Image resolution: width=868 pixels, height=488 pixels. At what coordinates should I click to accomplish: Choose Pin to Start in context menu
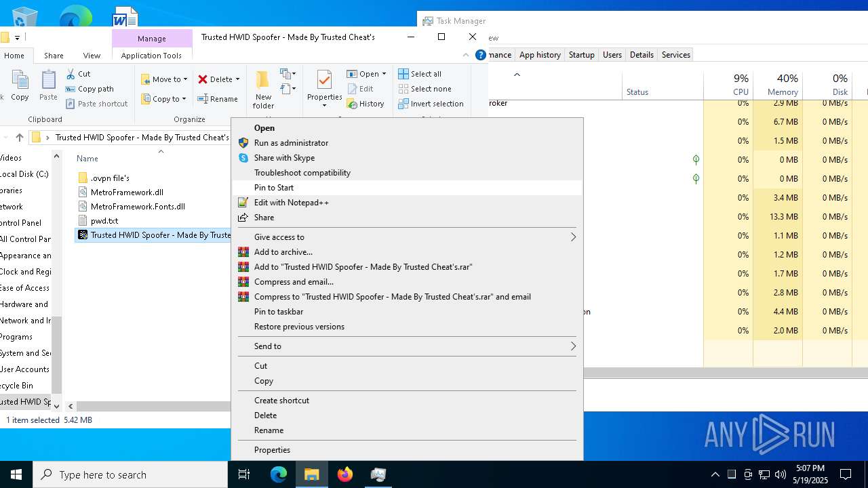click(x=407, y=188)
